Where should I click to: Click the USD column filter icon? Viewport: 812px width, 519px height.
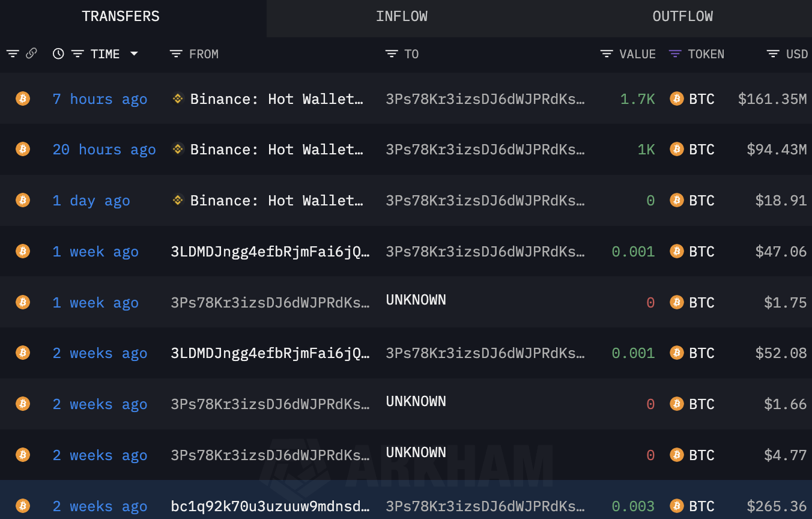coord(773,54)
